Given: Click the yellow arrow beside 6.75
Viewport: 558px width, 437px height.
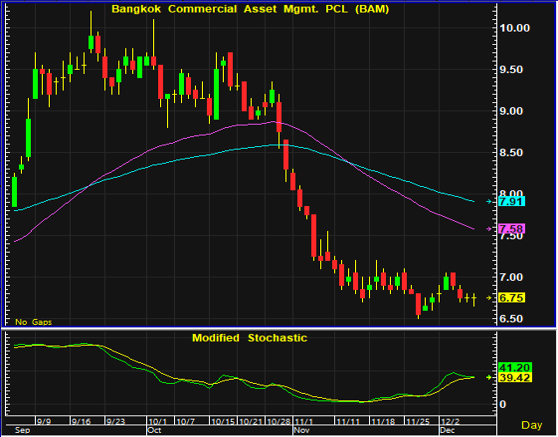Looking at the screenshot, I should tap(489, 298).
